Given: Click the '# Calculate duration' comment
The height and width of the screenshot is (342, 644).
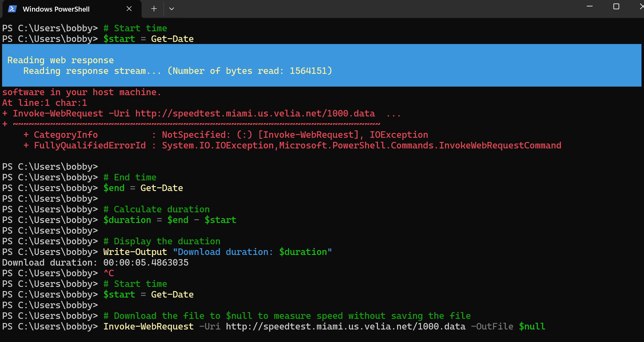Looking at the screenshot, I should (x=157, y=209).
